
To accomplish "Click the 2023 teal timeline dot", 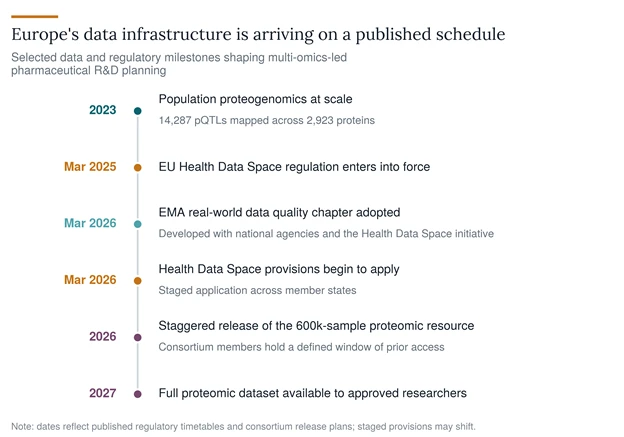I will point(138,111).
